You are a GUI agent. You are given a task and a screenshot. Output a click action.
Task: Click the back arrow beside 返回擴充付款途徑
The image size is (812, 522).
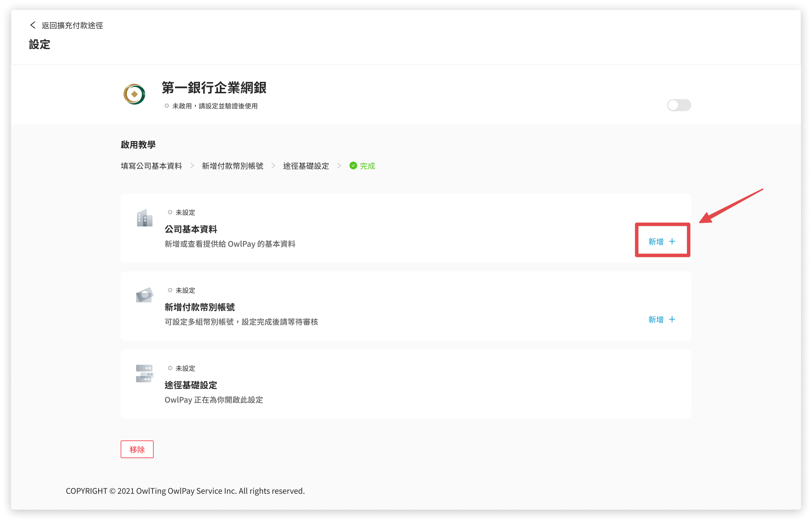point(33,25)
